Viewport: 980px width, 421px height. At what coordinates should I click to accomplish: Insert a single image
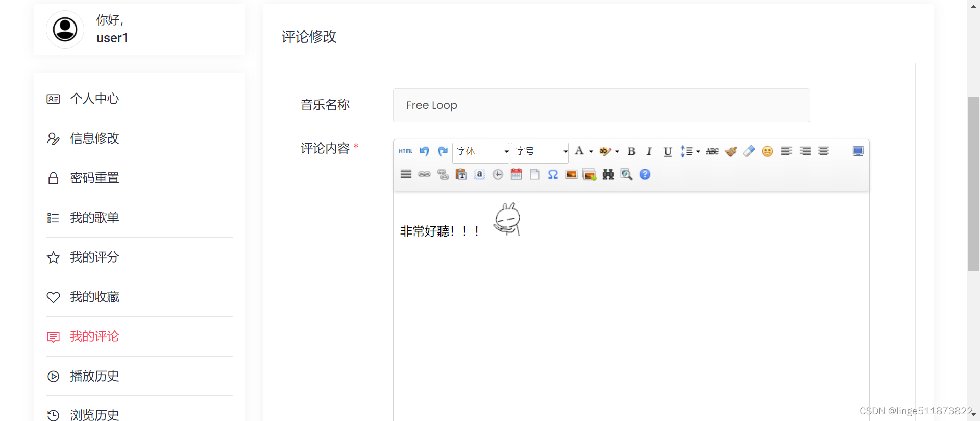click(x=571, y=174)
